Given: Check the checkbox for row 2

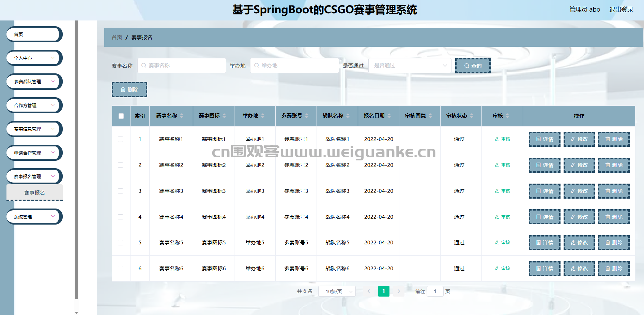Looking at the screenshot, I should 121,165.
